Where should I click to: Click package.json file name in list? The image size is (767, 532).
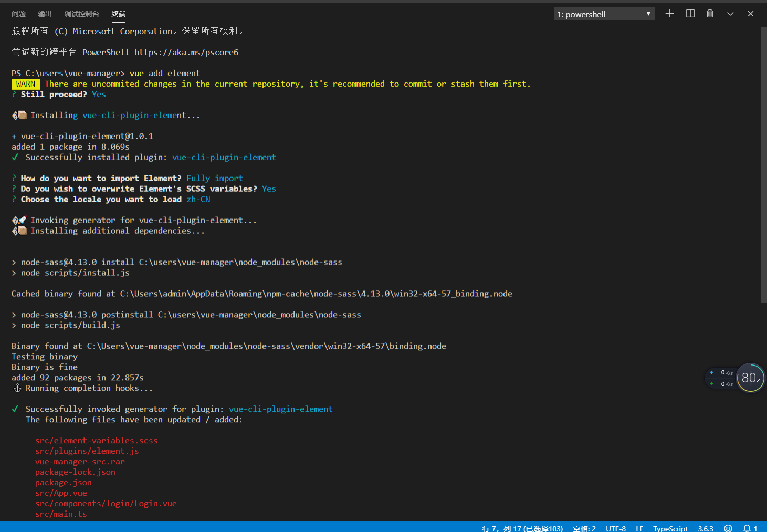[x=64, y=483]
